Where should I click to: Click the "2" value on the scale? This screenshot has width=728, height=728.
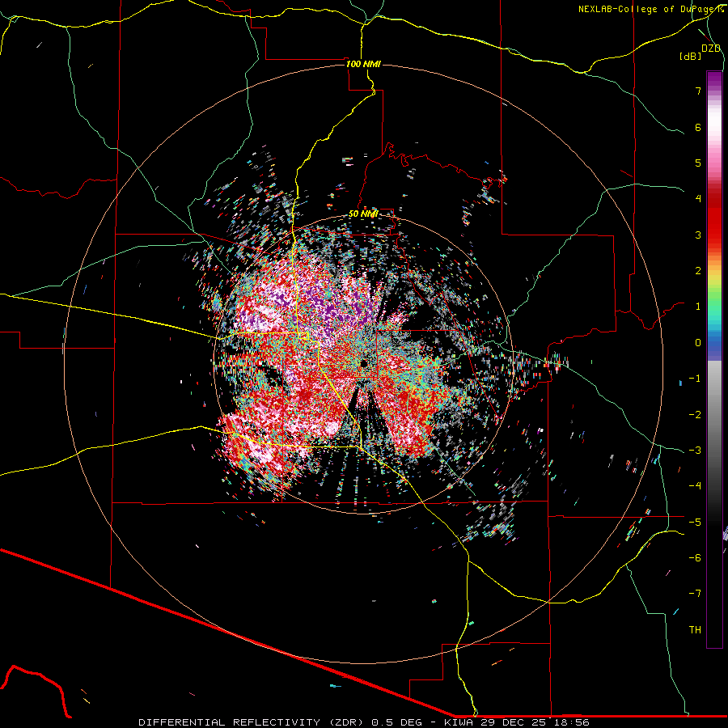click(698, 271)
